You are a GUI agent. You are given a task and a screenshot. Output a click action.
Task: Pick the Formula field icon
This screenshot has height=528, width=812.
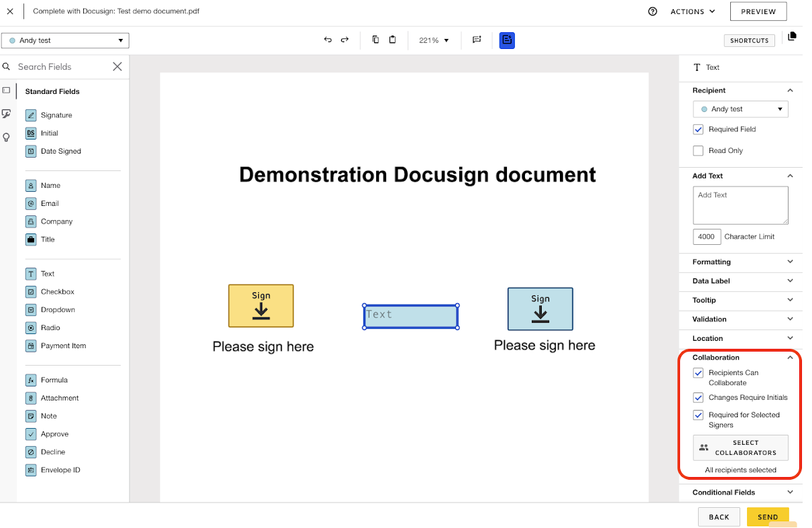[x=31, y=380]
